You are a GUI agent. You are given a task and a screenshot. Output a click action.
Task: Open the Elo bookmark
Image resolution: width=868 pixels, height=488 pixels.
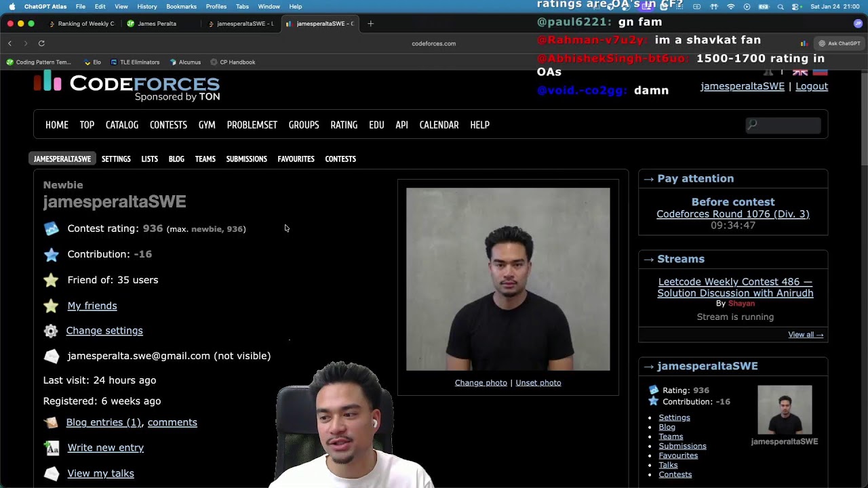92,62
